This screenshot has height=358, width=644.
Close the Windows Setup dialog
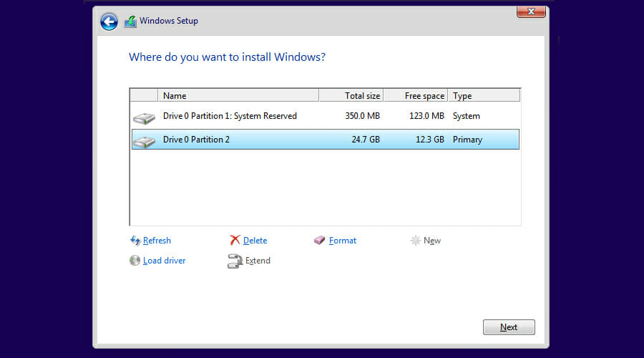click(531, 12)
